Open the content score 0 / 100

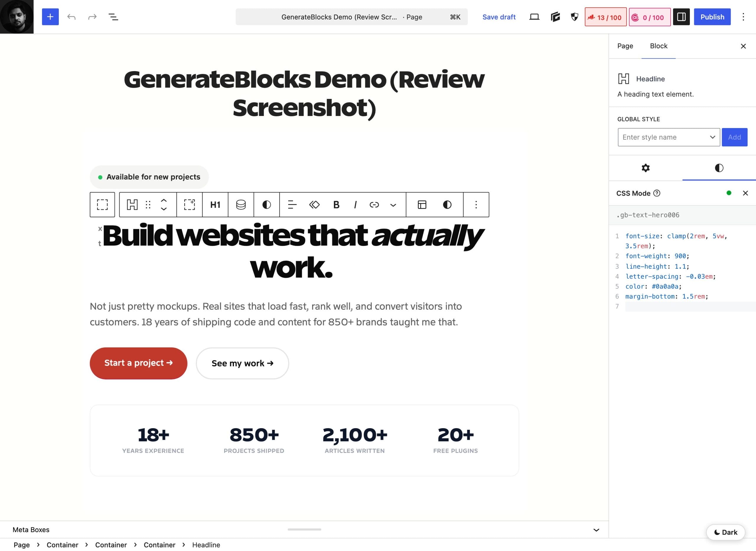coord(649,17)
